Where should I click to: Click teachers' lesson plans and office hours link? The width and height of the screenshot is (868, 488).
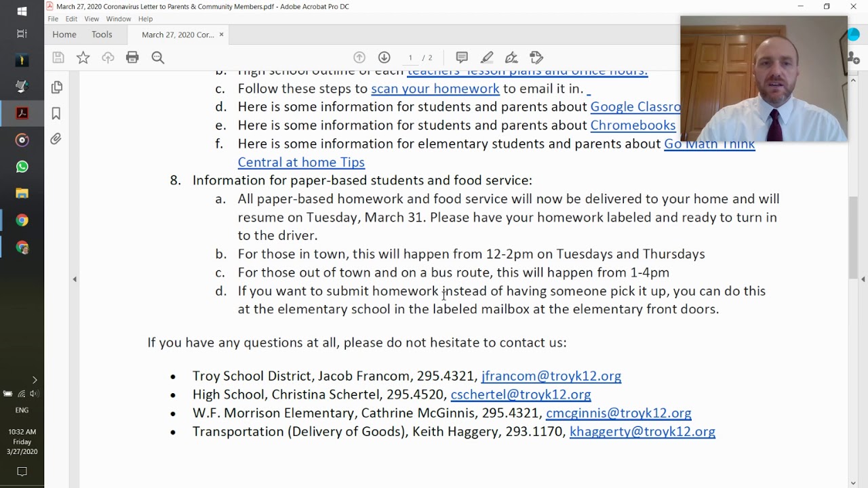click(528, 72)
